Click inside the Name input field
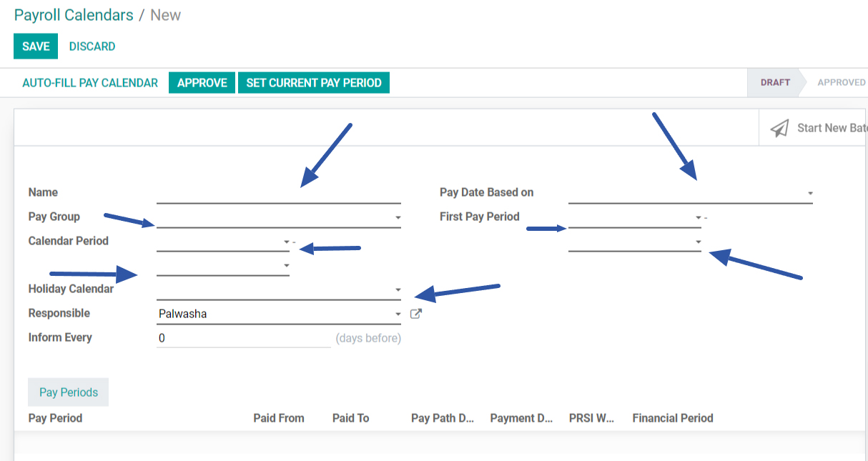Image resolution: width=868 pixels, height=461 pixels. [279, 192]
